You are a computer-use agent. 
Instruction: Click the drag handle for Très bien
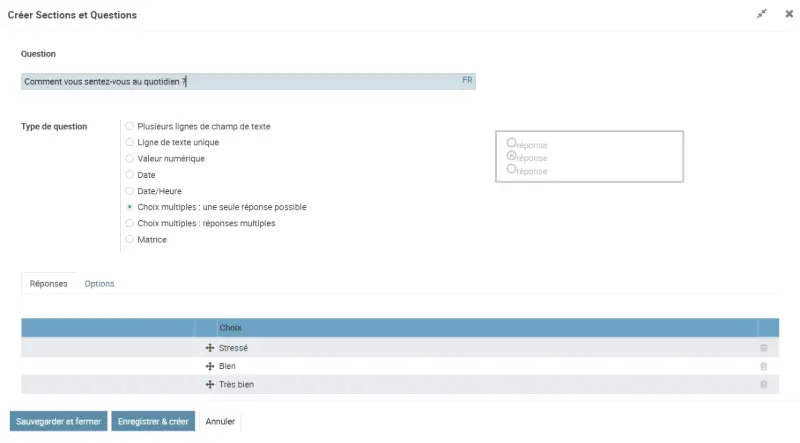pos(210,384)
